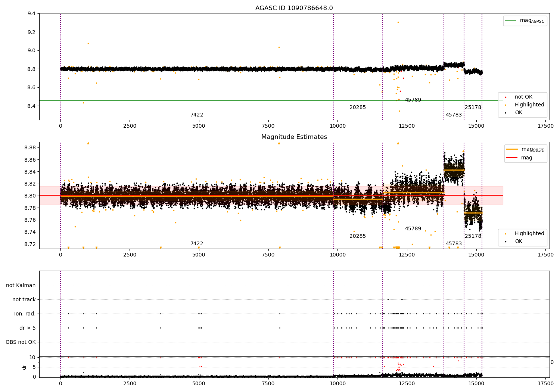Click the 8.88 y-axis tick label
Screen dimensions: 560x392
click(30, 148)
